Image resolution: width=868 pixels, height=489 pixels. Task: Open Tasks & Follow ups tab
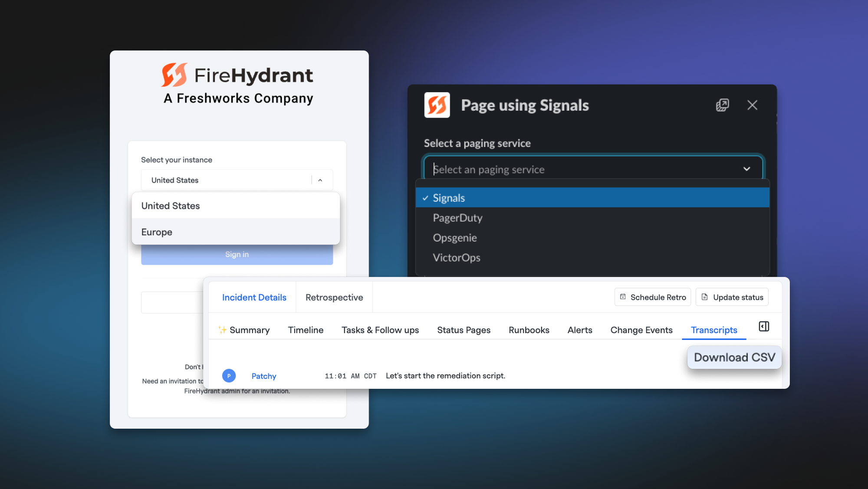pyautogui.click(x=380, y=330)
